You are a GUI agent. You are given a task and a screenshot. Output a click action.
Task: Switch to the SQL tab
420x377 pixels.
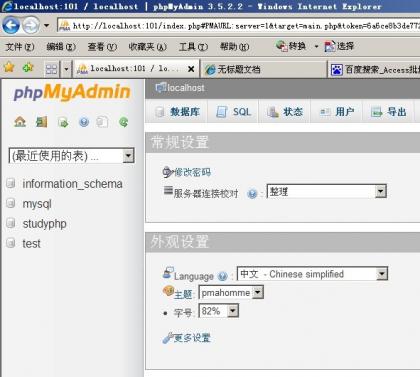tap(233, 112)
